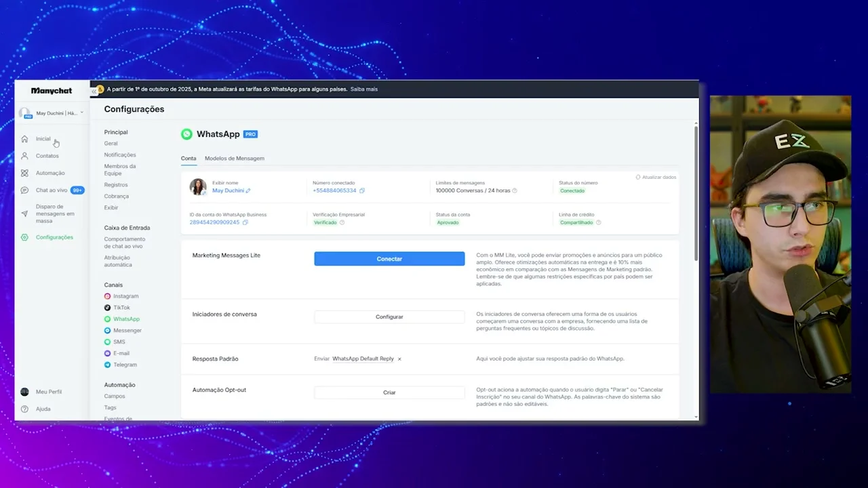Image resolution: width=868 pixels, height=488 pixels.
Task: Click the E-mail channel icon
Action: 107,353
